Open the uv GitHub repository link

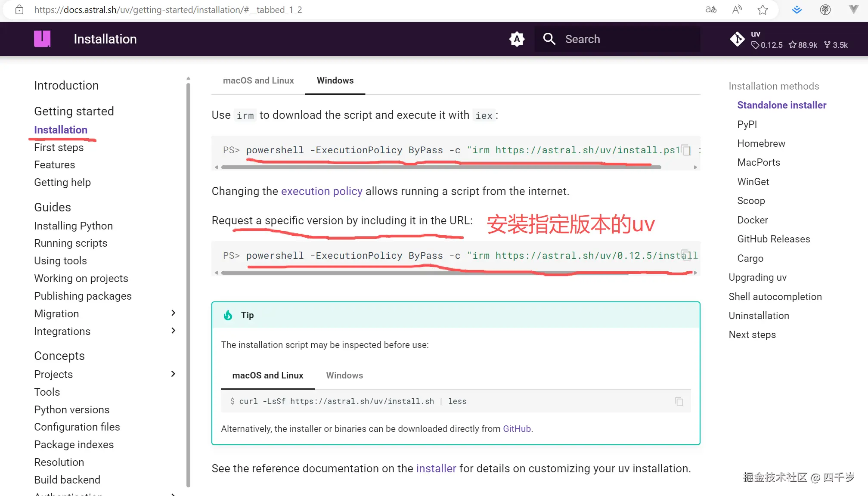[x=789, y=39]
